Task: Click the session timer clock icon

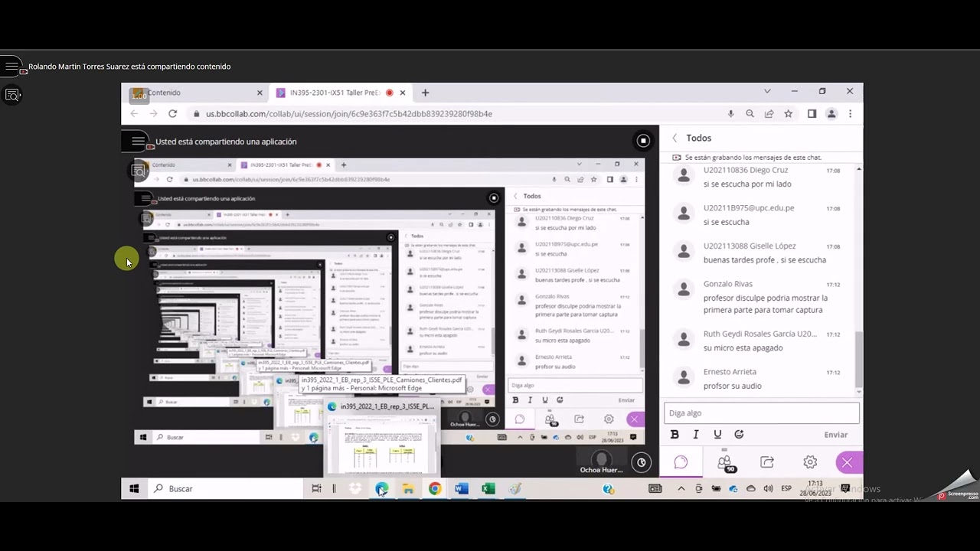Action: click(642, 462)
